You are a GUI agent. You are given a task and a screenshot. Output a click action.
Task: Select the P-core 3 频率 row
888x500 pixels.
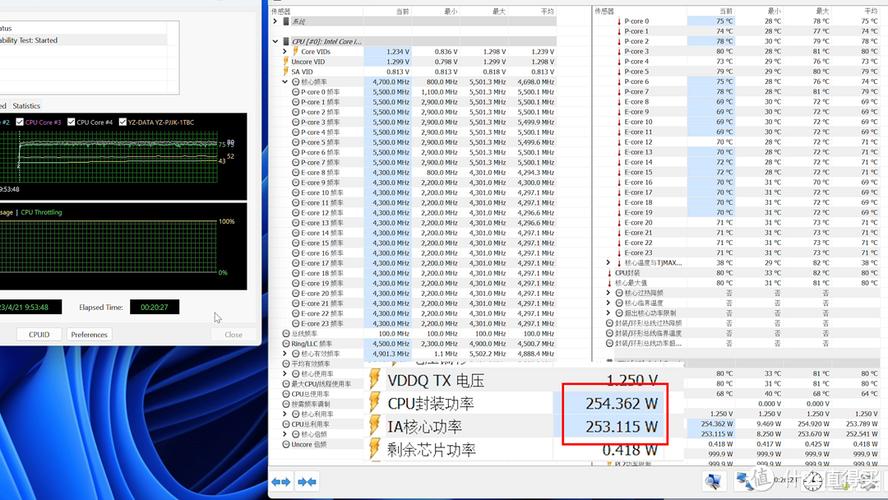pos(413,122)
